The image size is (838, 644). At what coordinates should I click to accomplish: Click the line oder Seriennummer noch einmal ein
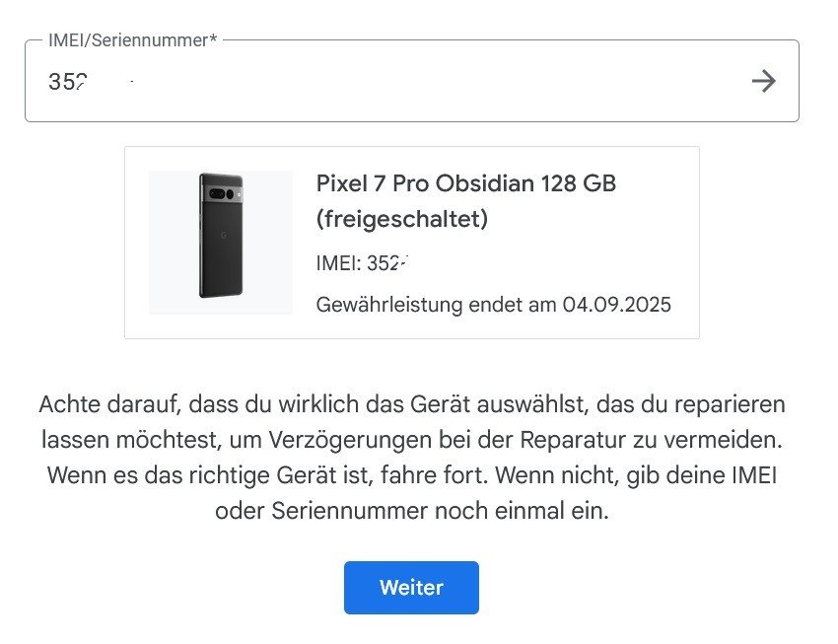click(411, 511)
